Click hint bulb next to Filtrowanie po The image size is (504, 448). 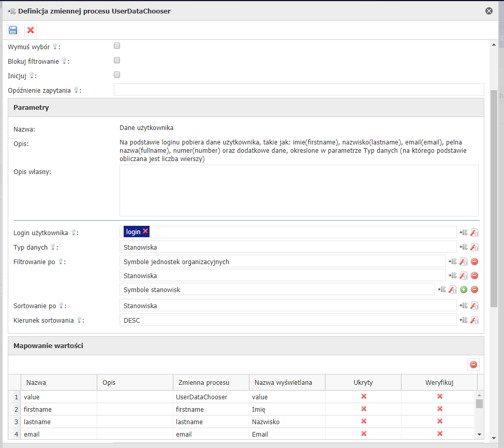62,262
